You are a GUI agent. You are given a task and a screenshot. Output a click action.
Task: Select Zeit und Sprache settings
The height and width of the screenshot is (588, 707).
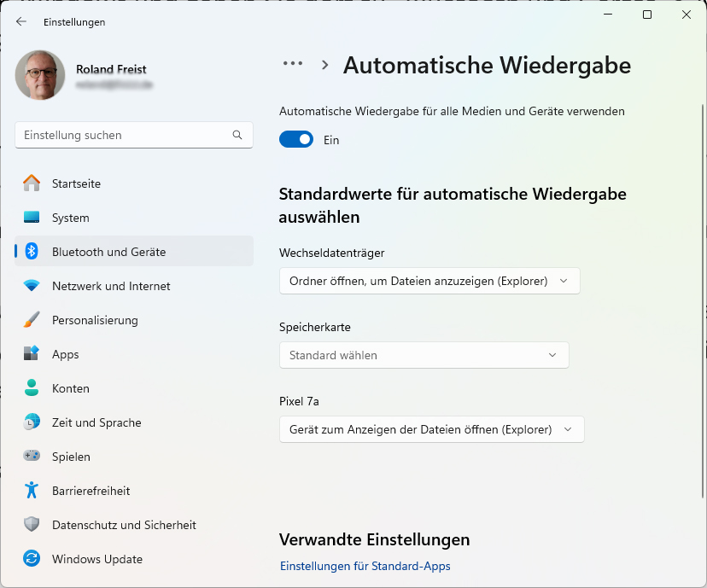point(96,422)
